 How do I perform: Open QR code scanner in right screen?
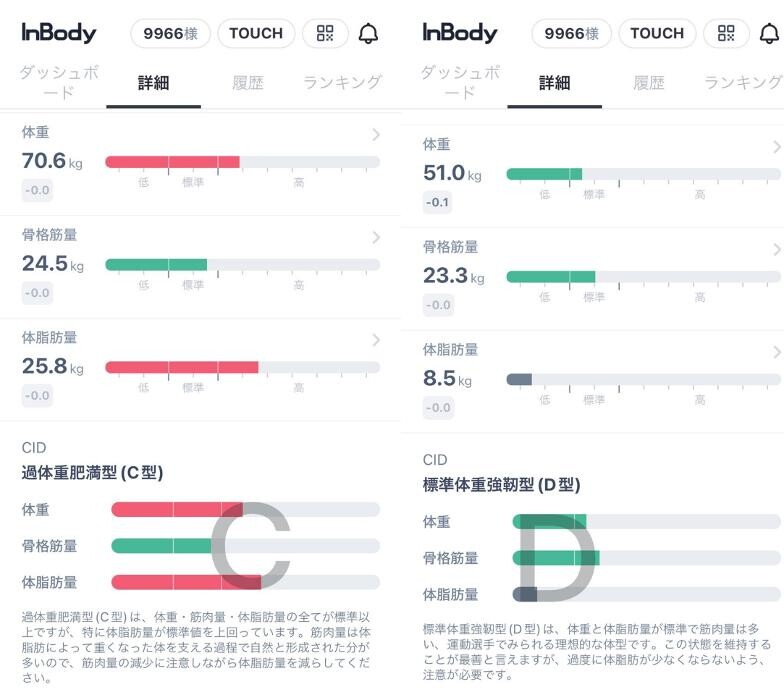726,33
